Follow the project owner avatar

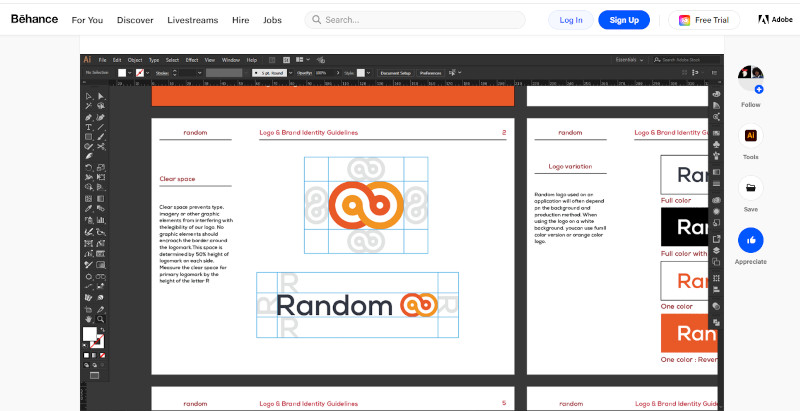pos(751,79)
